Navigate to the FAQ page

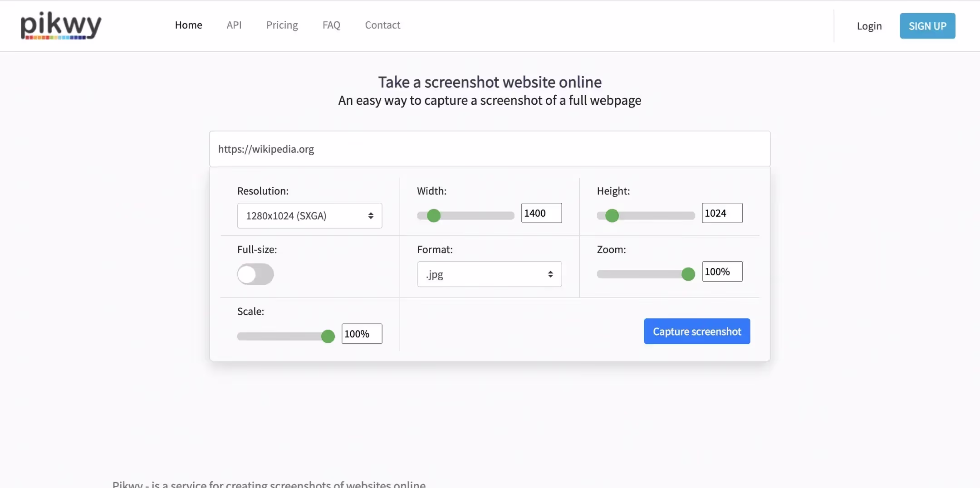pos(331,25)
